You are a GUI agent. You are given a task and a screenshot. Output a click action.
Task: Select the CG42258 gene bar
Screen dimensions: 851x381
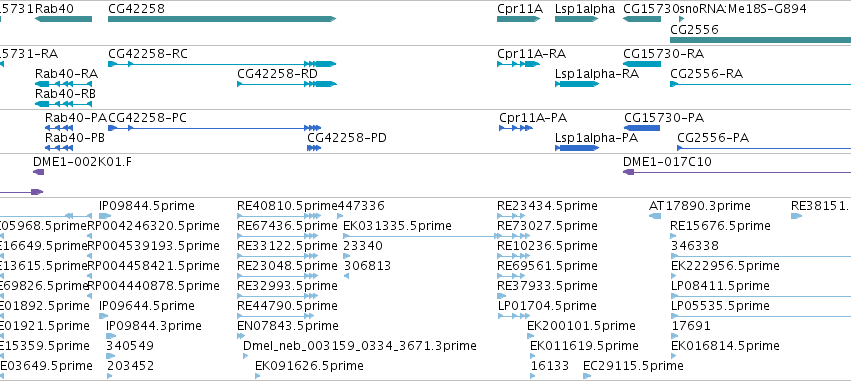222,19
